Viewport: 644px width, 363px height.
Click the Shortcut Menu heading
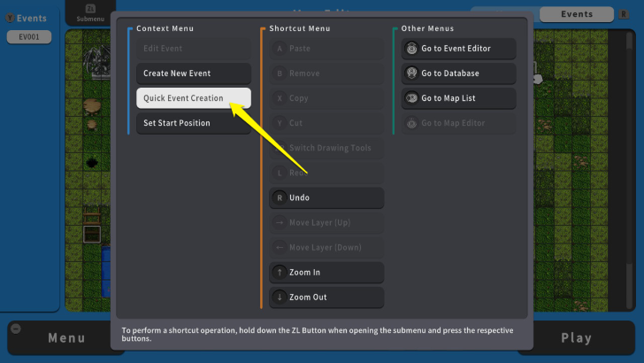300,28
